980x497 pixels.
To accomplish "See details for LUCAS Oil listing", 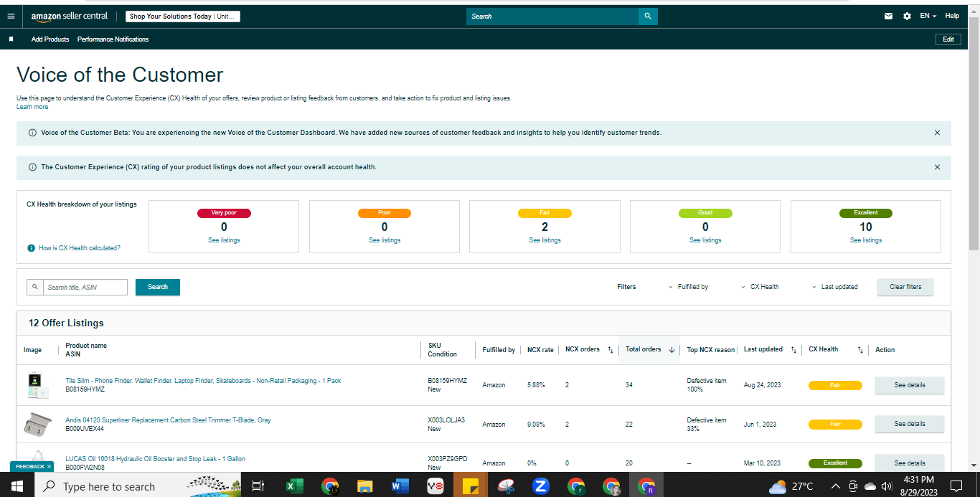I will pos(910,463).
